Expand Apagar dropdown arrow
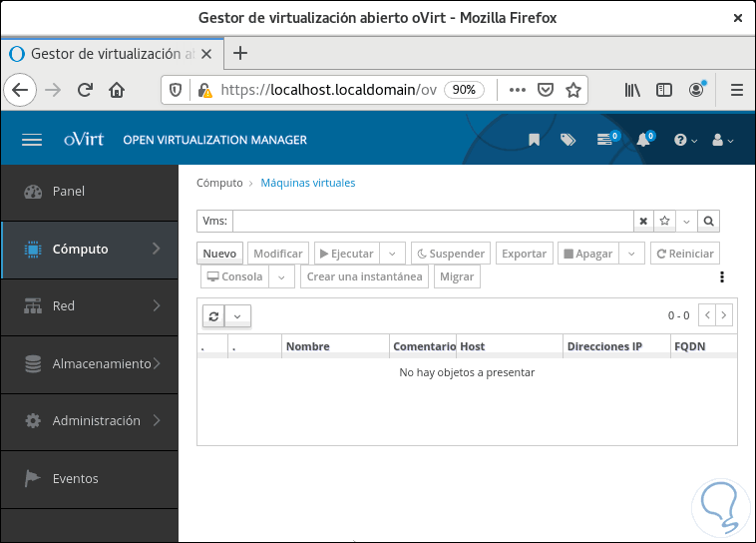The height and width of the screenshot is (543, 756). (x=631, y=254)
